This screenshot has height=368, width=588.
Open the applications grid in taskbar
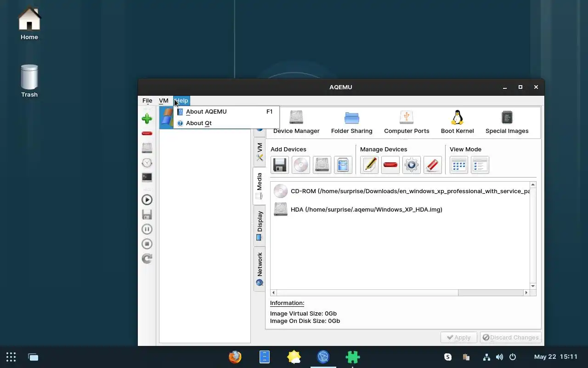[11, 357]
